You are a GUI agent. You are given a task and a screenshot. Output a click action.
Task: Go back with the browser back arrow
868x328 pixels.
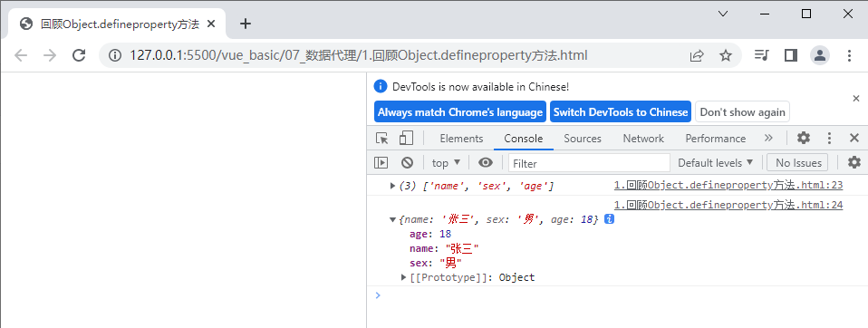pyautogui.click(x=21, y=55)
